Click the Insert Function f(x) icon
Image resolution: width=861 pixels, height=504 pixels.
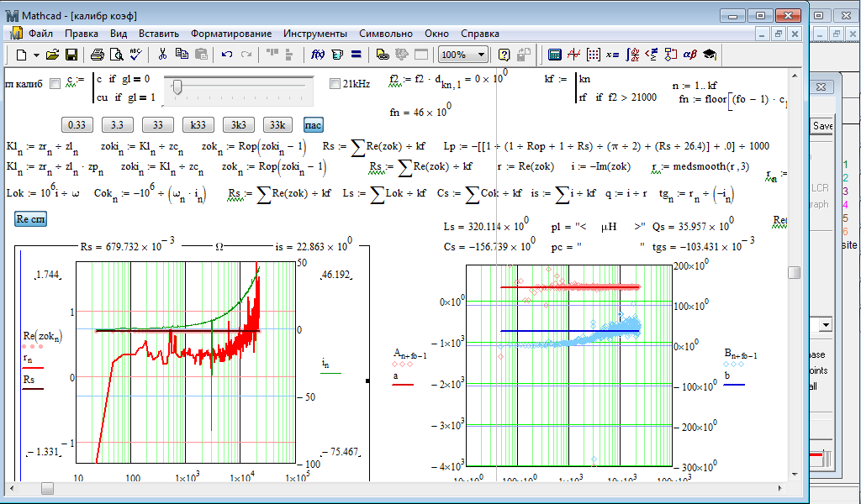[x=318, y=55]
